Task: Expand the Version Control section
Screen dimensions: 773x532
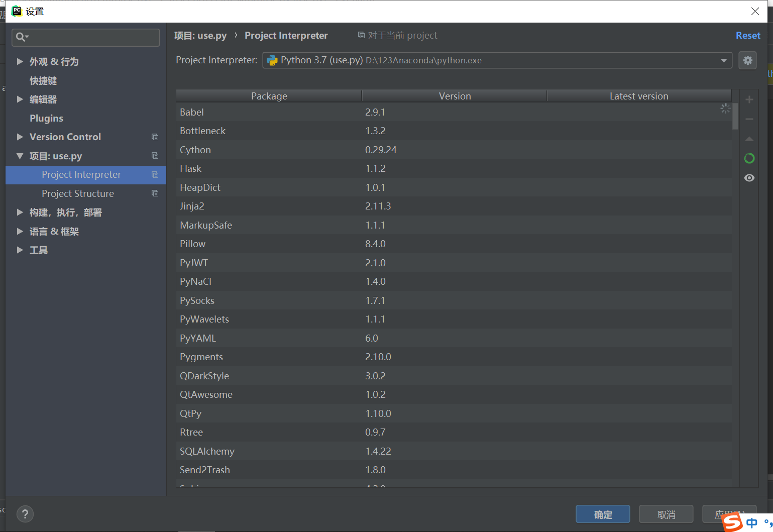Action: coord(20,137)
